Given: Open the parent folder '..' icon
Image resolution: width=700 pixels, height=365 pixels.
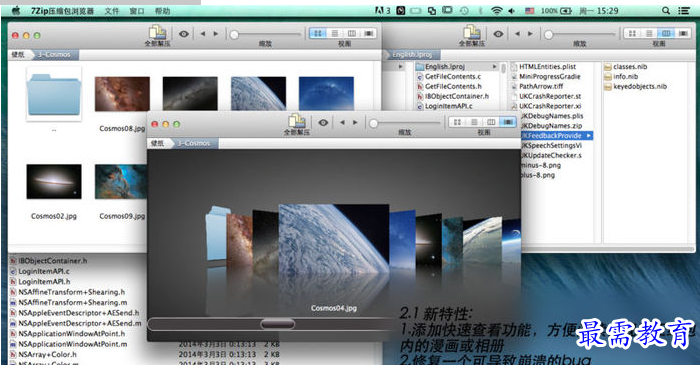Looking at the screenshot, I should (54, 94).
